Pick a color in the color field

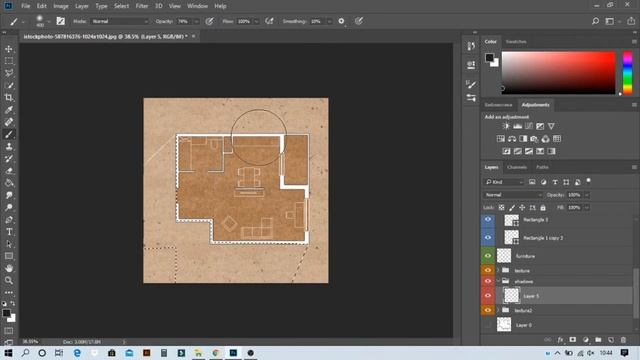click(558, 73)
